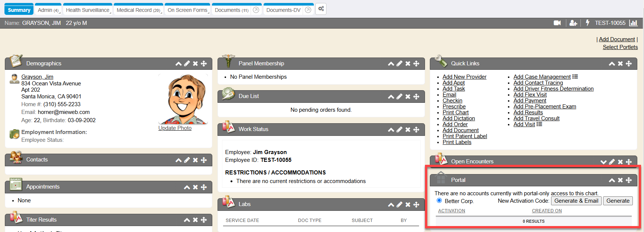
Task: Click the move icon on Work Status portlet
Action: (x=416, y=130)
